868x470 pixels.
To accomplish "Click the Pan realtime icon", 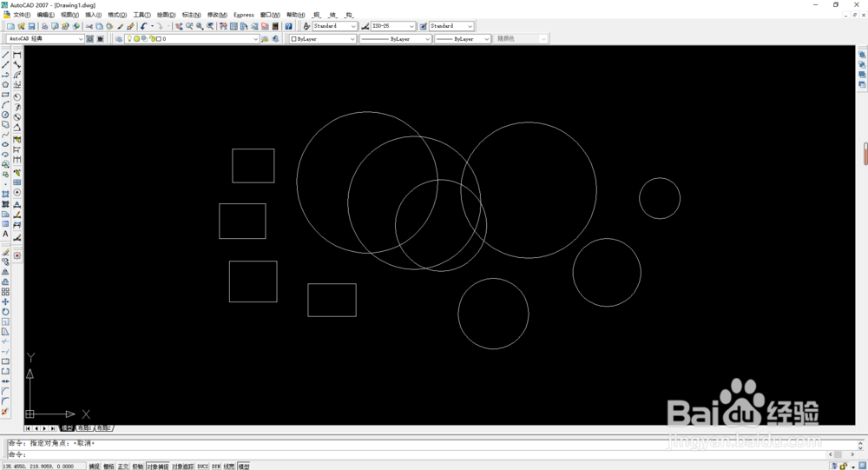I will click(179, 26).
